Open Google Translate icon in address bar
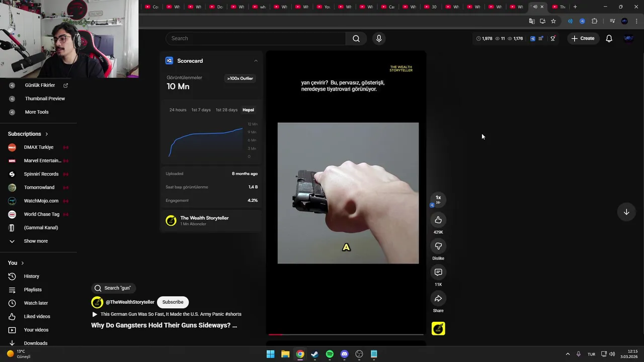 (532, 21)
